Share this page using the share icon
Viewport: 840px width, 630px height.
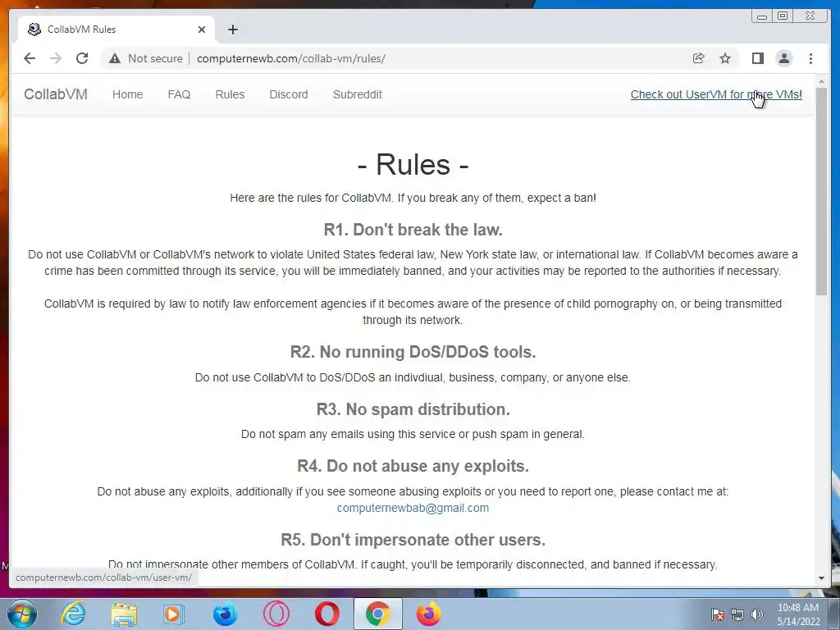[699, 58]
